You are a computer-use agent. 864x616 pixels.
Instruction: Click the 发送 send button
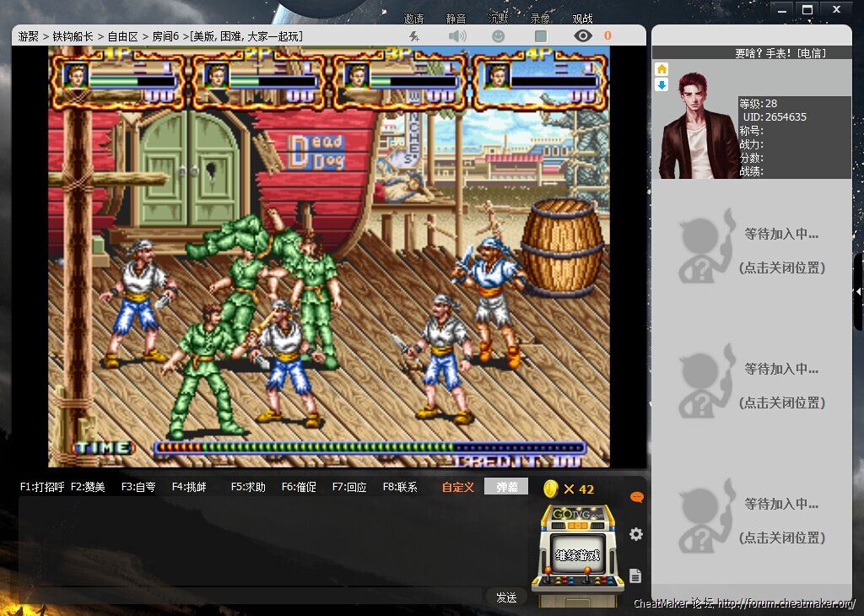pyautogui.click(x=506, y=597)
